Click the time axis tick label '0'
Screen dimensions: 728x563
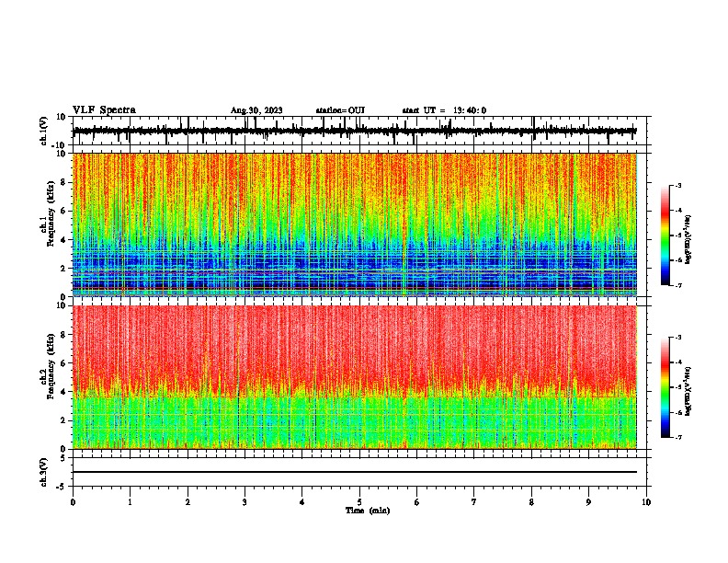(x=73, y=502)
